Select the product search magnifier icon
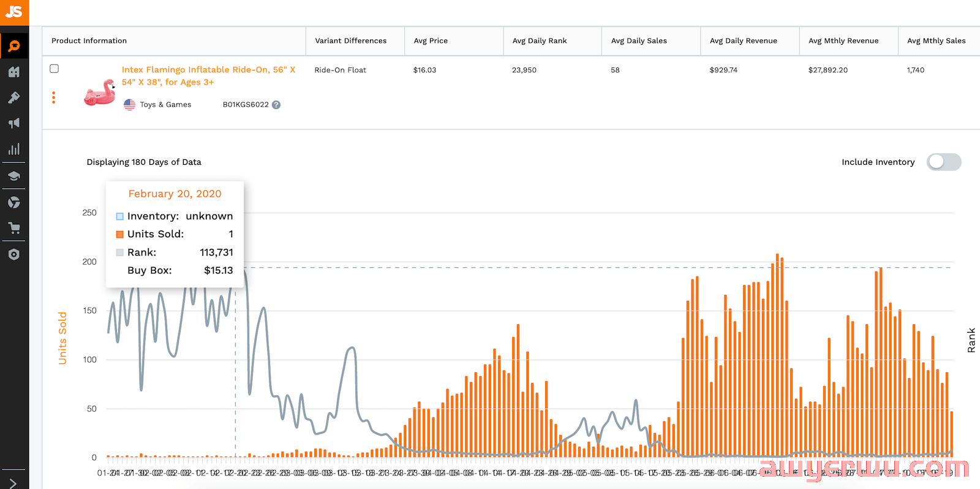Image resolution: width=980 pixels, height=489 pixels. click(x=14, y=46)
